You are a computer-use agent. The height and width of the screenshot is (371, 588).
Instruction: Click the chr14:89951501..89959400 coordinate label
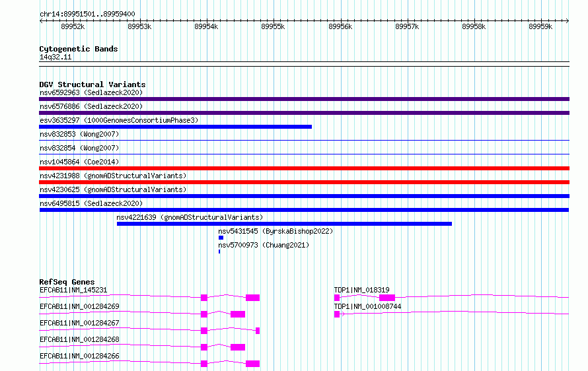pyautogui.click(x=87, y=14)
